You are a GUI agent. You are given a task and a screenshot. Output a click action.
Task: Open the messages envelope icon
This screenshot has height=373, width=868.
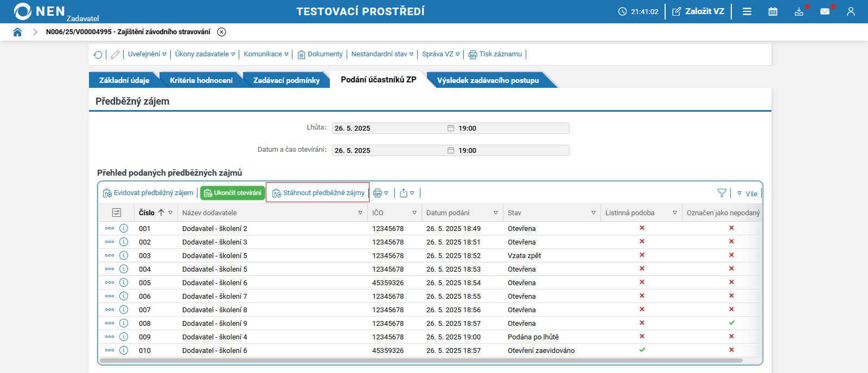825,11
